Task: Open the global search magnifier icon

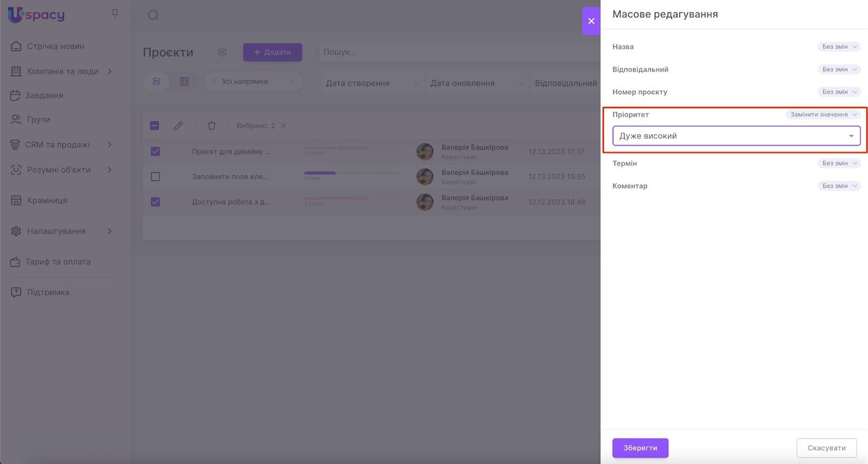Action: [153, 15]
